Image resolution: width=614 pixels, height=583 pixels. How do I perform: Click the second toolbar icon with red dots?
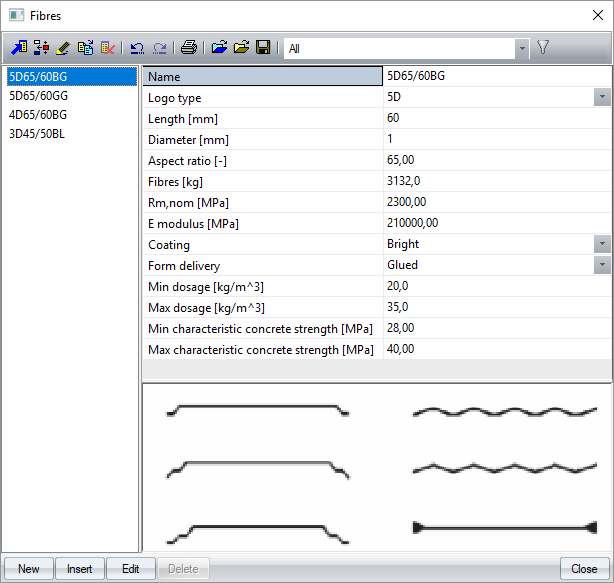click(41, 47)
